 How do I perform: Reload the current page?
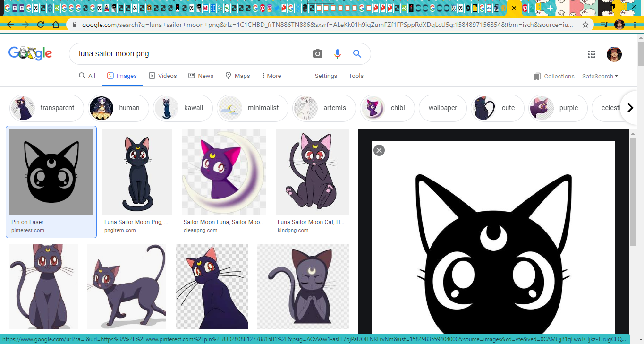[x=41, y=25]
